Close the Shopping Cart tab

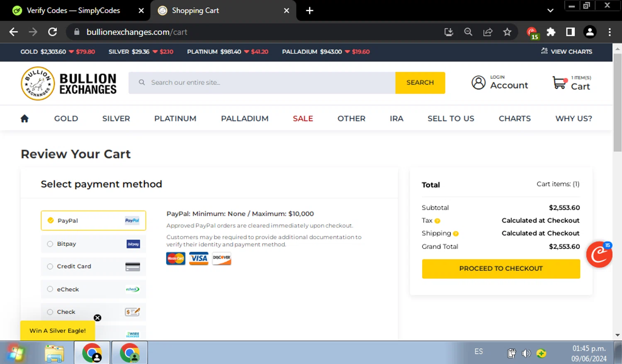287,11
